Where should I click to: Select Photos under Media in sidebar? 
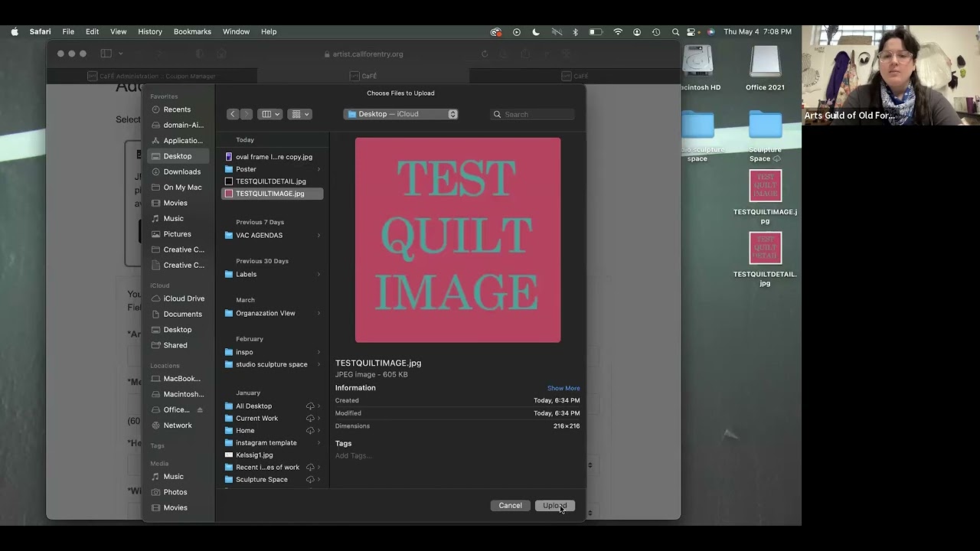[178, 492]
